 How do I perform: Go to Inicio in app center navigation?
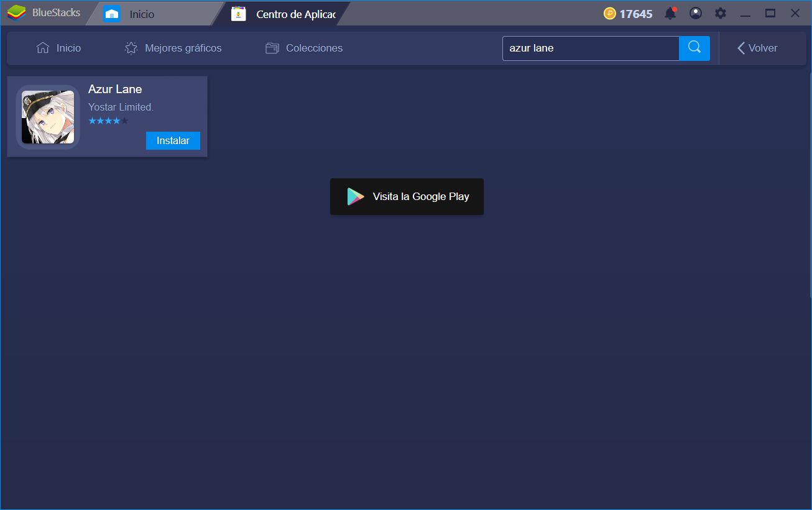(59, 48)
